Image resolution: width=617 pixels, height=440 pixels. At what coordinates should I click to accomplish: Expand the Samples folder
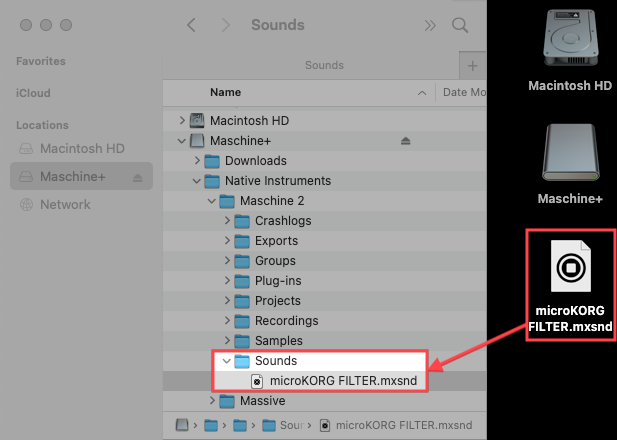click(x=227, y=340)
